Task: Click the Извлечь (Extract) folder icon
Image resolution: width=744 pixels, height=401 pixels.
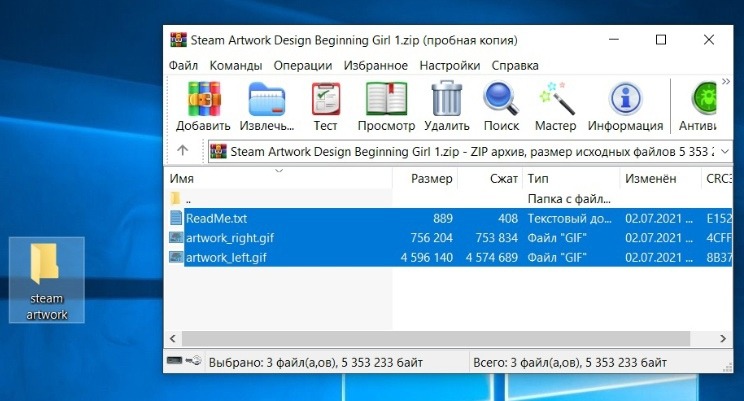Action: tap(267, 100)
